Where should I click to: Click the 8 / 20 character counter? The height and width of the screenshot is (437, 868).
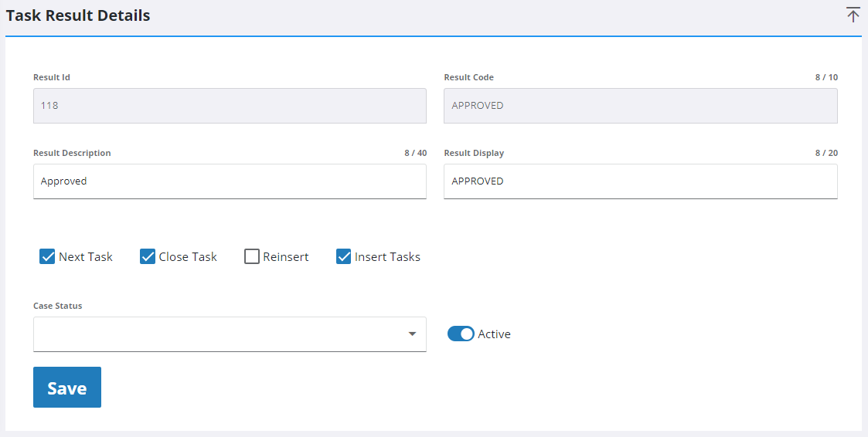pos(826,153)
